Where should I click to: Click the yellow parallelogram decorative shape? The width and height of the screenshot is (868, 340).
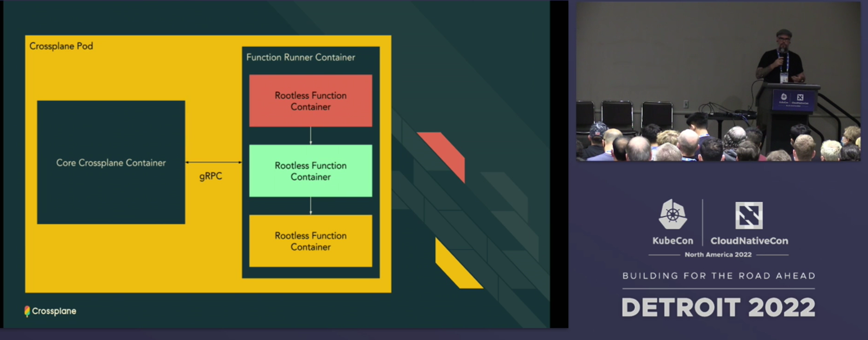pos(459,263)
